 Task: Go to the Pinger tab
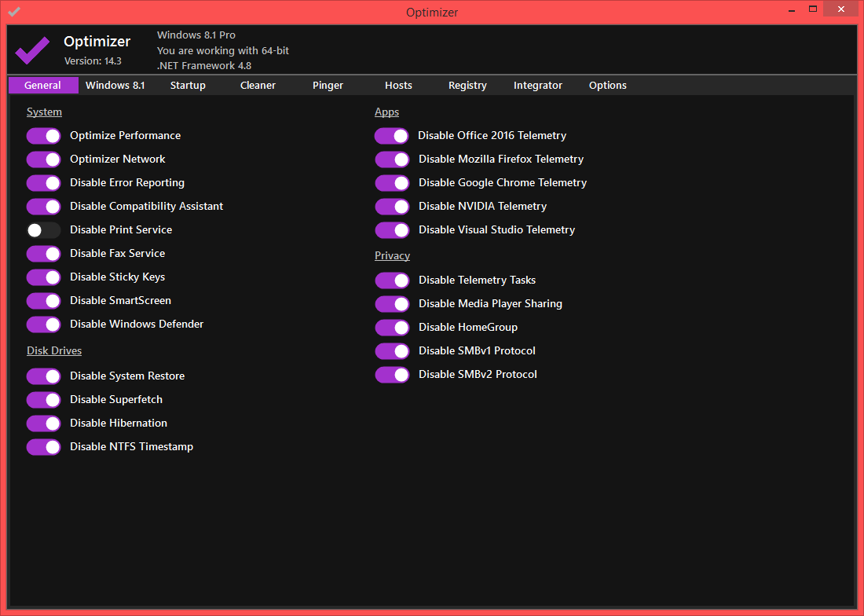coord(328,86)
